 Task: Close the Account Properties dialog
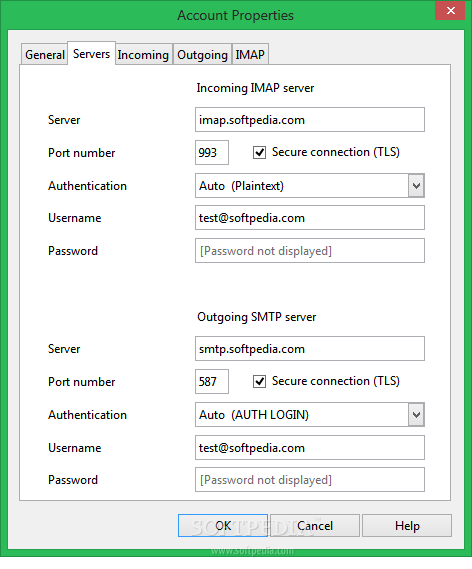click(x=450, y=10)
